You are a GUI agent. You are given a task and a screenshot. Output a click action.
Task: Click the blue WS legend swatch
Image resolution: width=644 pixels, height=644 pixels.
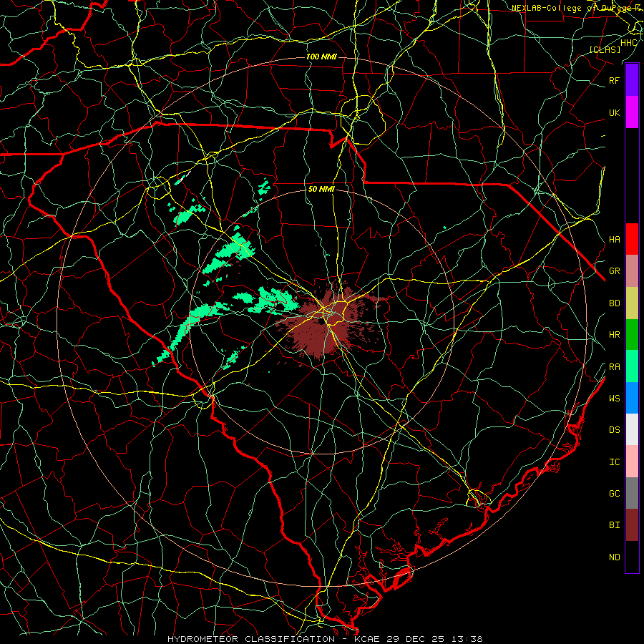point(632,398)
